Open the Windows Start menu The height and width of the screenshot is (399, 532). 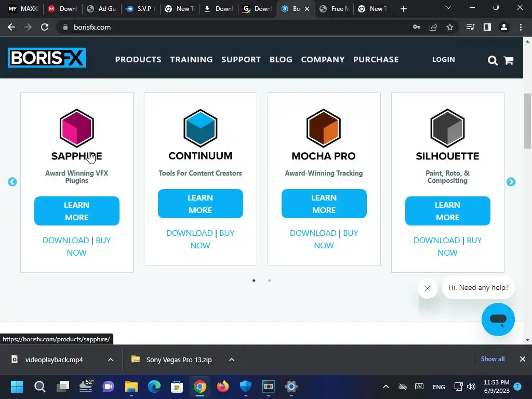(17, 387)
